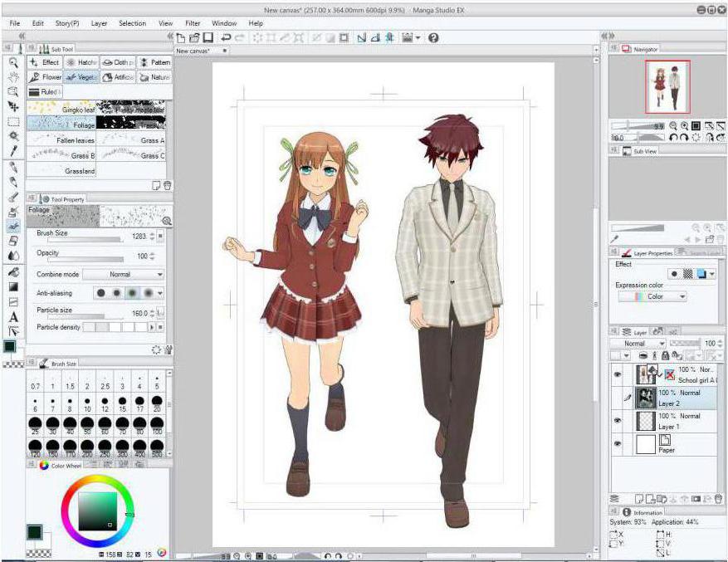Click the Undo arrow in toolbar
This screenshot has width=728, height=562.
click(x=226, y=38)
